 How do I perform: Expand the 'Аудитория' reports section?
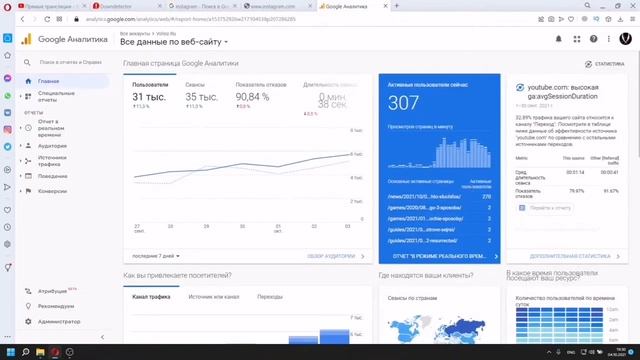click(52, 146)
